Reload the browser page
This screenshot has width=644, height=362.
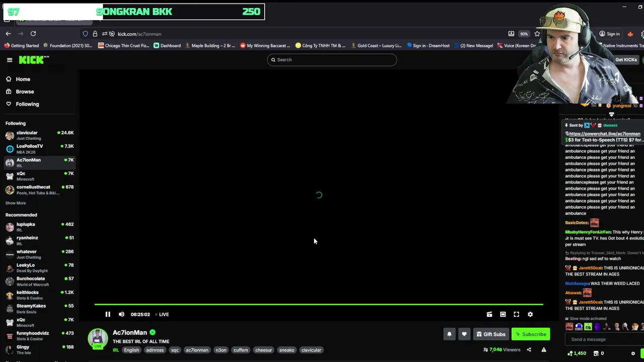[33, 34]
